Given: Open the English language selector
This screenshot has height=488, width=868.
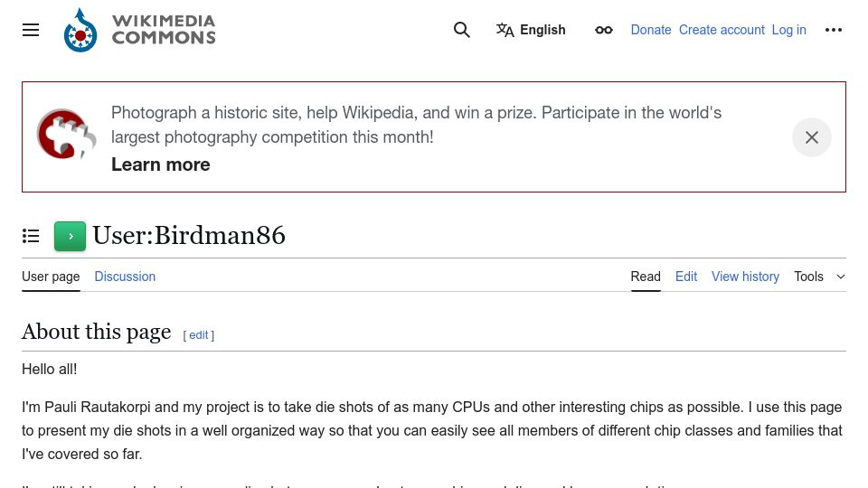Looking at the screenshot, I should (x=531, y=30).
